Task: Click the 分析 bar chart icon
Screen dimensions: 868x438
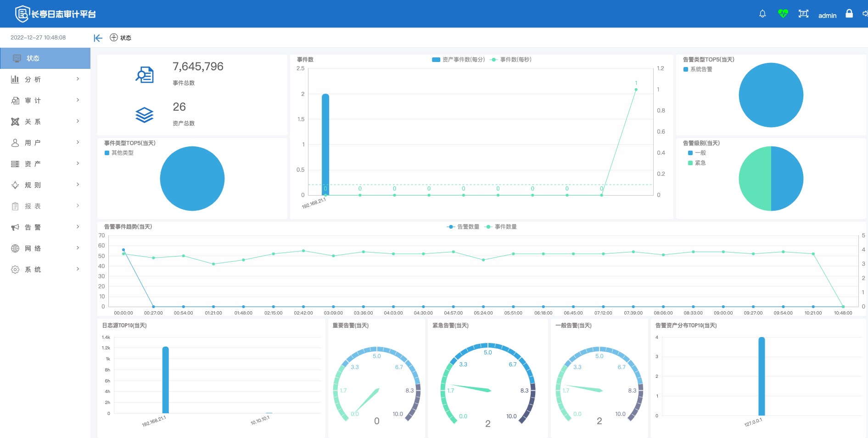Action: click(15, 79)
